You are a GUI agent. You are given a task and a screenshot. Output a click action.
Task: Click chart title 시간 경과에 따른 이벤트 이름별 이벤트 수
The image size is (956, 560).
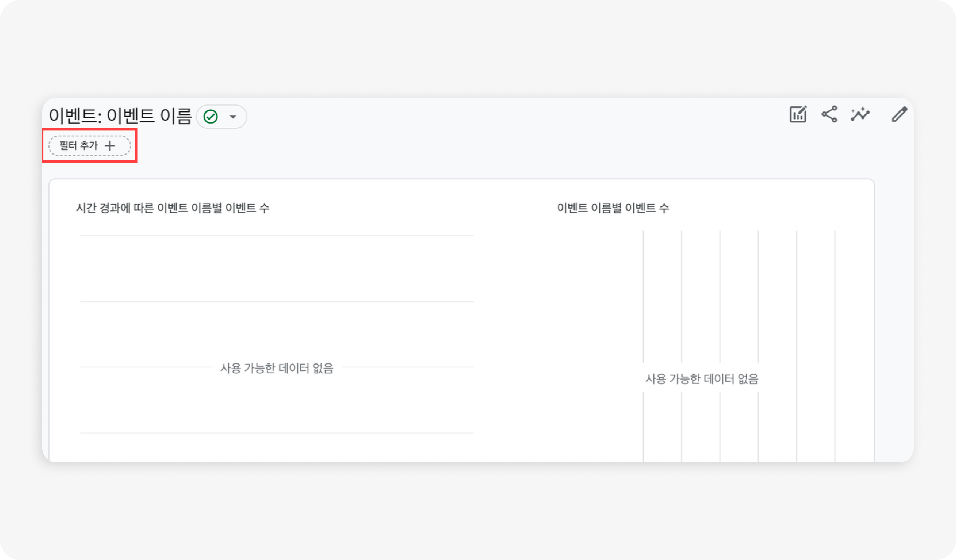[x=173, y=208]
